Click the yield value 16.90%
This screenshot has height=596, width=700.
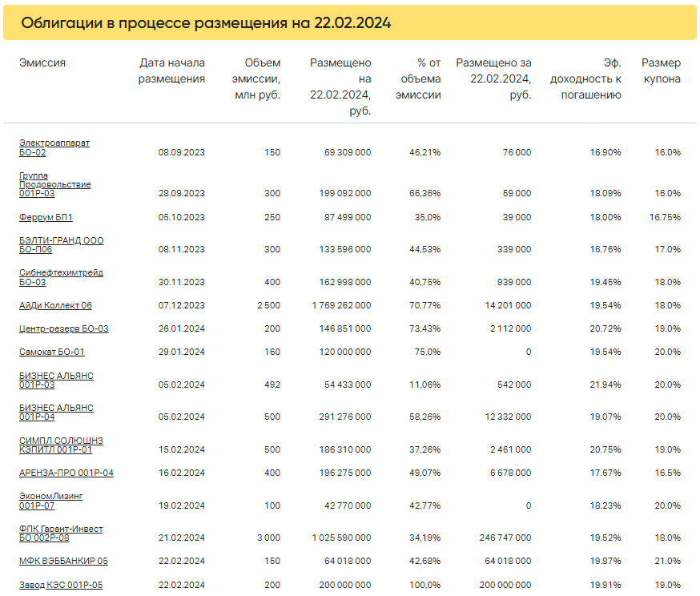click(x=605, y=152)
